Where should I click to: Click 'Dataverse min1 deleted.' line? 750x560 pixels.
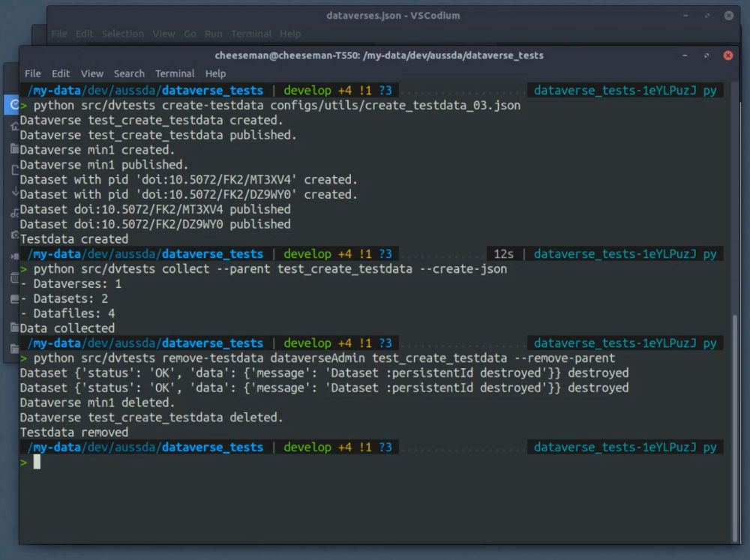(x=97, y=403)
